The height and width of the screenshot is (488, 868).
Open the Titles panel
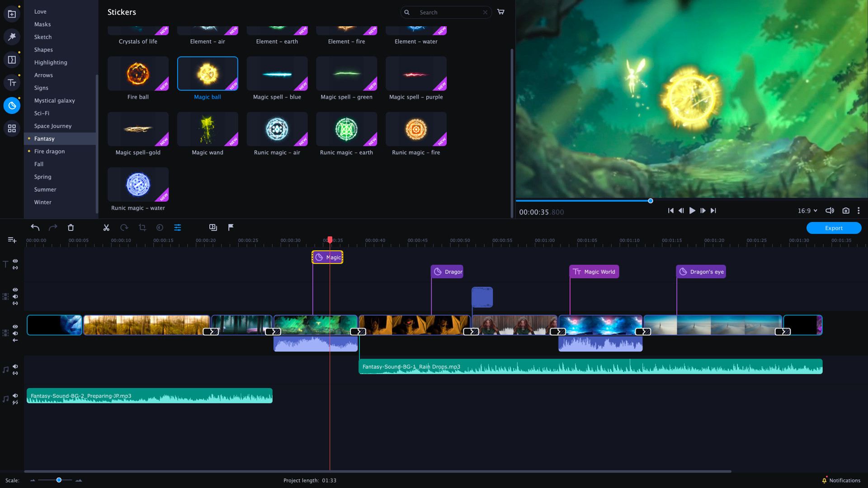[12, 83]
